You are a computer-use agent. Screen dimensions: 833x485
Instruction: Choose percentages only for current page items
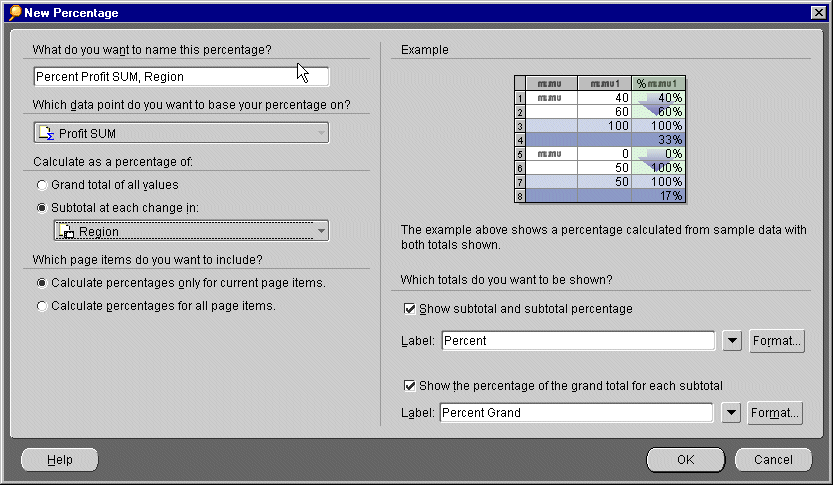coord(41,283)
